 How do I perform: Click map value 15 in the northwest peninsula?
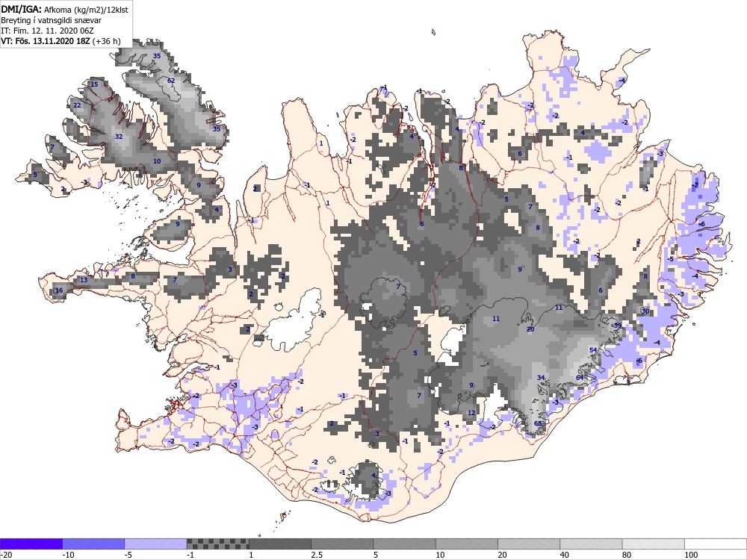tap(94, 84)
